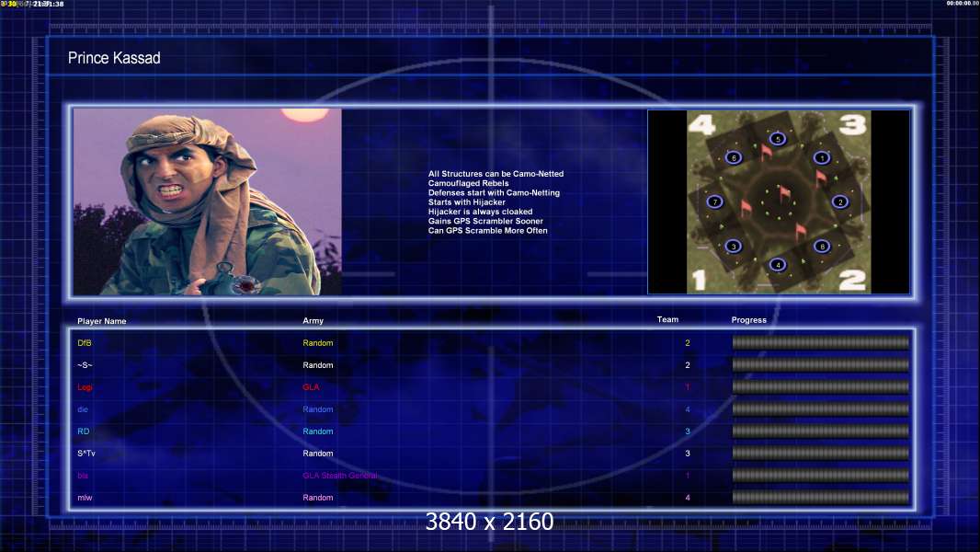
Task: Select start position 2 marker on minimap
Action: coord(840,201)
